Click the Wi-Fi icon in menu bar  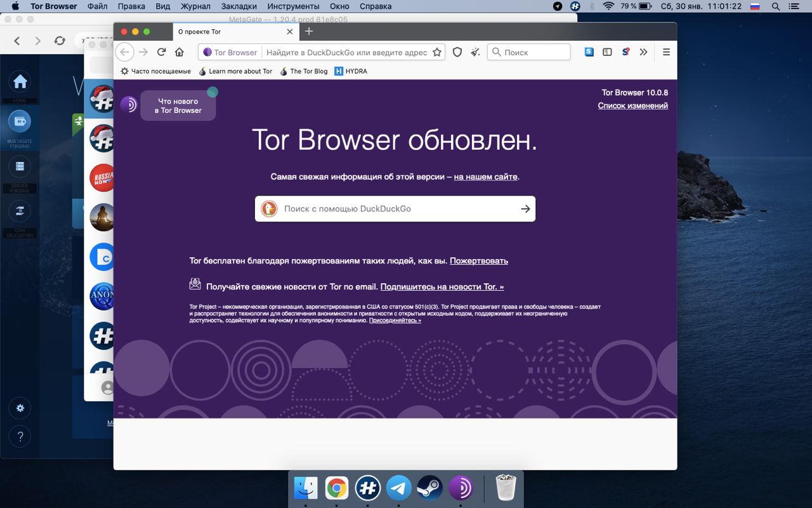609,6
